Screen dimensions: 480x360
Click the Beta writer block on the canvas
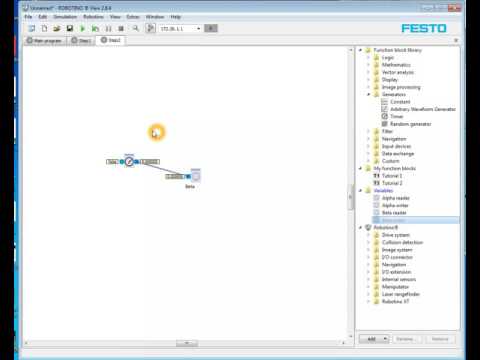(x=196, y=176)
